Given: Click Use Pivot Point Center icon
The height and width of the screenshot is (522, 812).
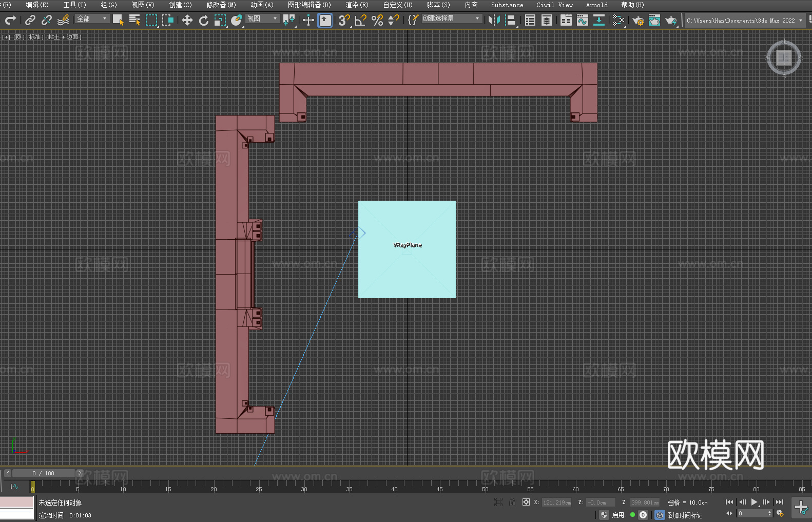Looking at the screenshot, I should (x=289, y=20).
